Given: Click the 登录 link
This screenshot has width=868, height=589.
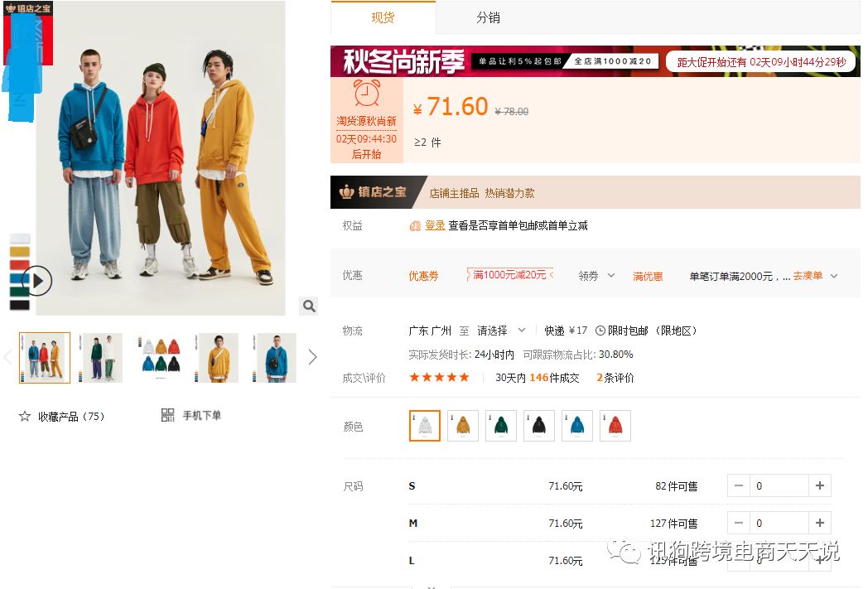Looking at the screenshot, I should 435,225.
